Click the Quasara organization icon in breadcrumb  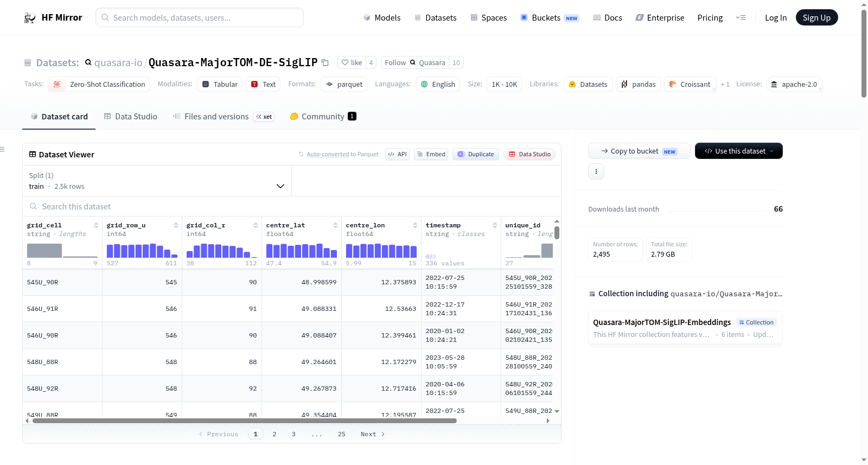click(x=88, y=62)
